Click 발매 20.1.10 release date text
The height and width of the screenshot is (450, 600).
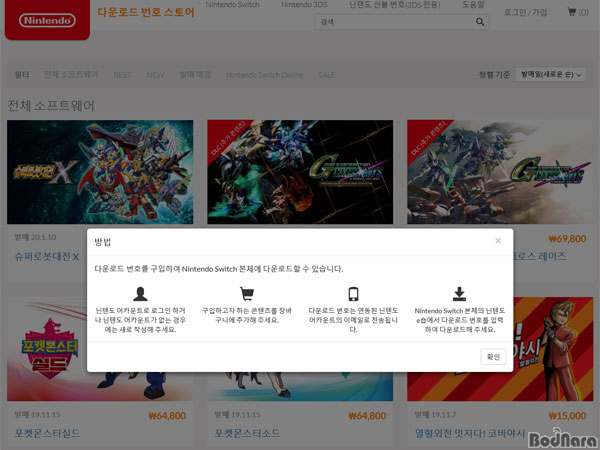pos(35,237)
